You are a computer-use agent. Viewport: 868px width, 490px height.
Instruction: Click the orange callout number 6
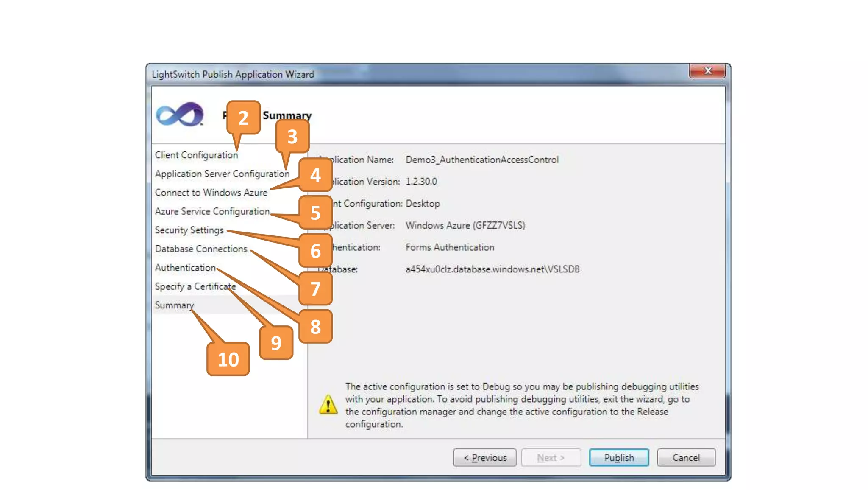(315, 251)
